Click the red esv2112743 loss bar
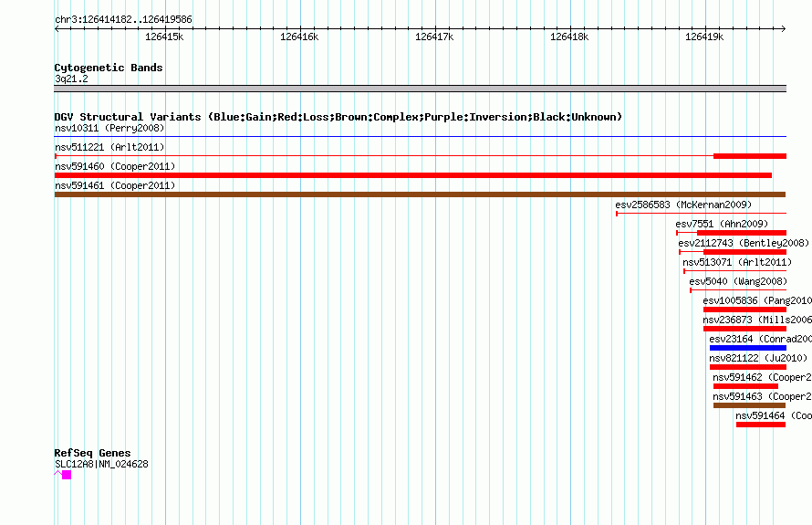 (x=744, y=252)
